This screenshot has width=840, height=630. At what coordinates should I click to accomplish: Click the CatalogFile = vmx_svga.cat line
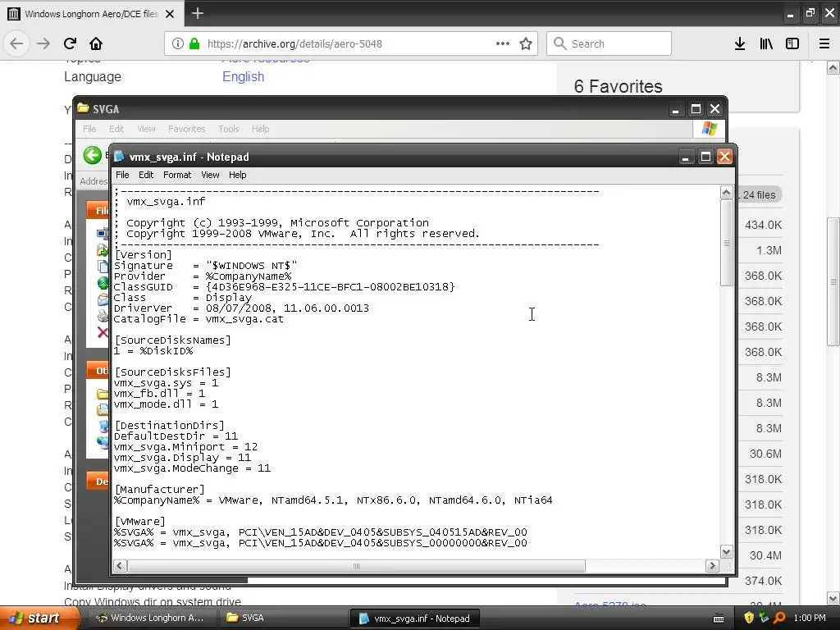199,319
